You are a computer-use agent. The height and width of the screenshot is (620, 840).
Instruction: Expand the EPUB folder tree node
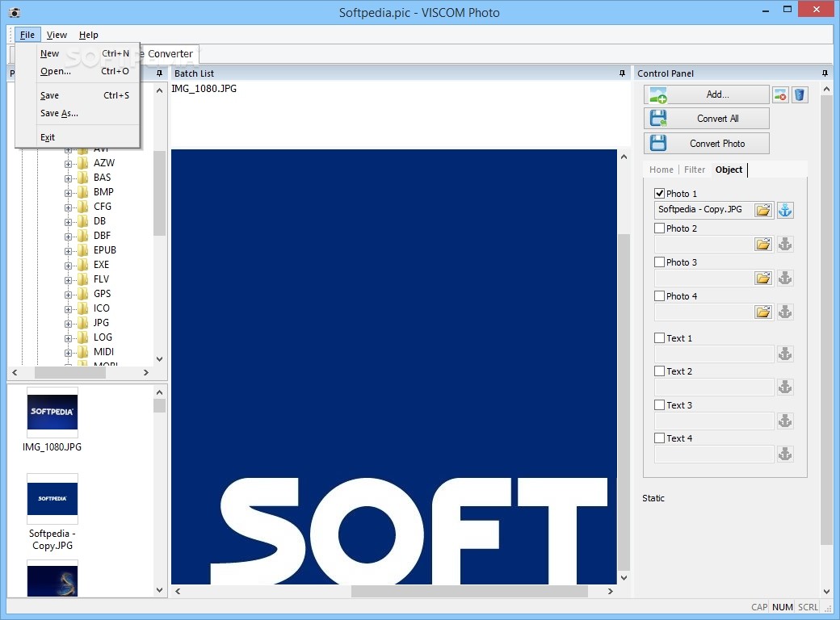point(69,250)
